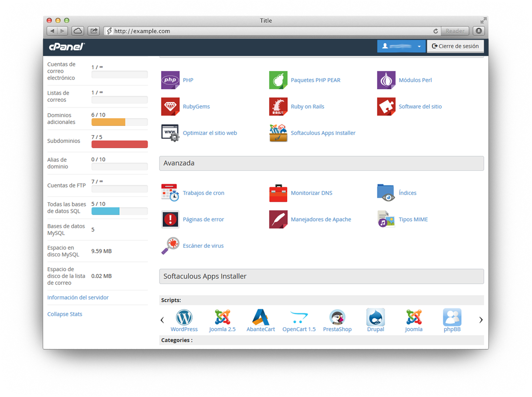
Task: Launch the PrestaShop script icon
Action: coord(337,317)
